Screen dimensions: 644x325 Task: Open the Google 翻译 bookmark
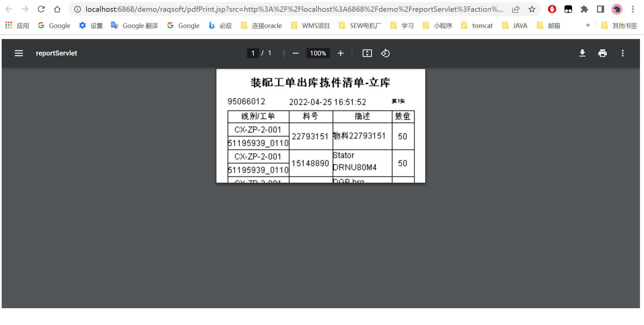click(x=134, y=26)
